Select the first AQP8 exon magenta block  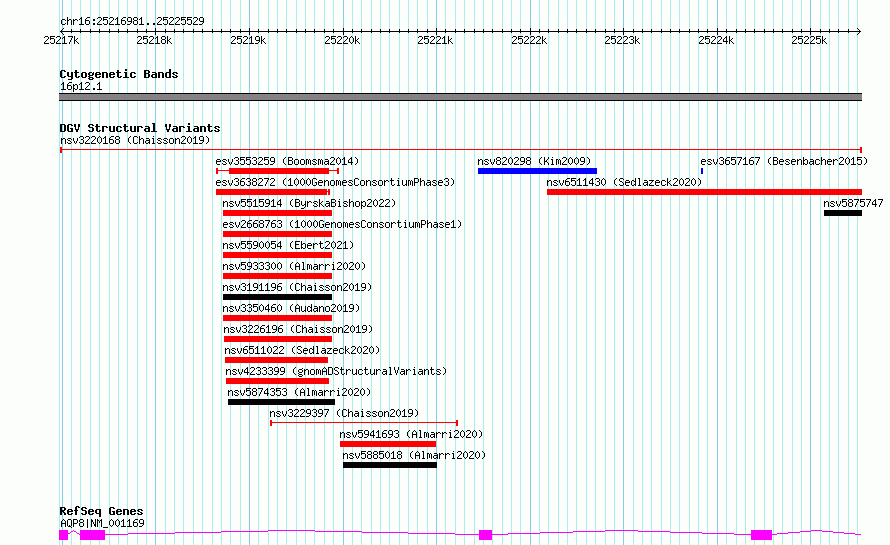point(64,535)
